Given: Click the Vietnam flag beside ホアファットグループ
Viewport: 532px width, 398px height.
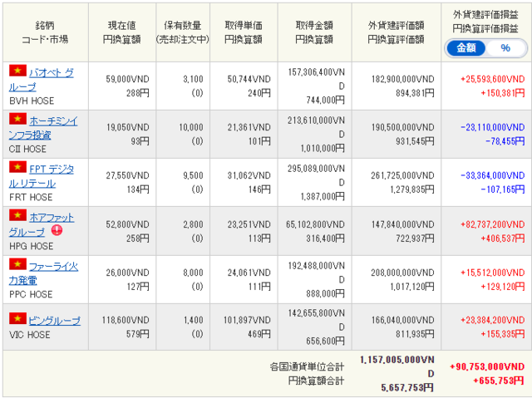Looking at the screenshot, I should (17, 217).
